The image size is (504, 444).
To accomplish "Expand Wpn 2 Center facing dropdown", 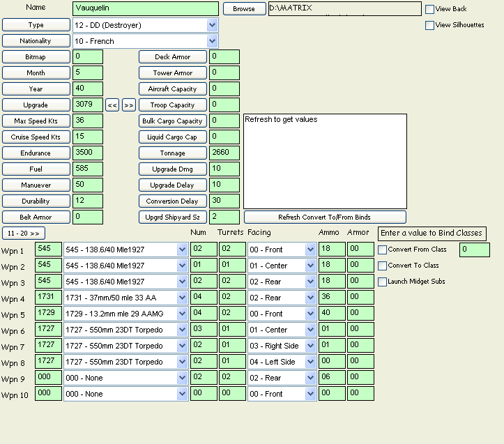I will (310, 266).
